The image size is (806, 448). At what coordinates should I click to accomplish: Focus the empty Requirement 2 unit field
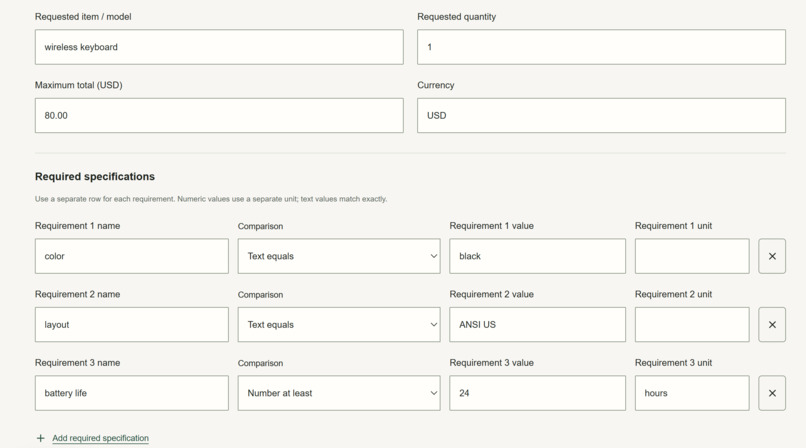692,325
